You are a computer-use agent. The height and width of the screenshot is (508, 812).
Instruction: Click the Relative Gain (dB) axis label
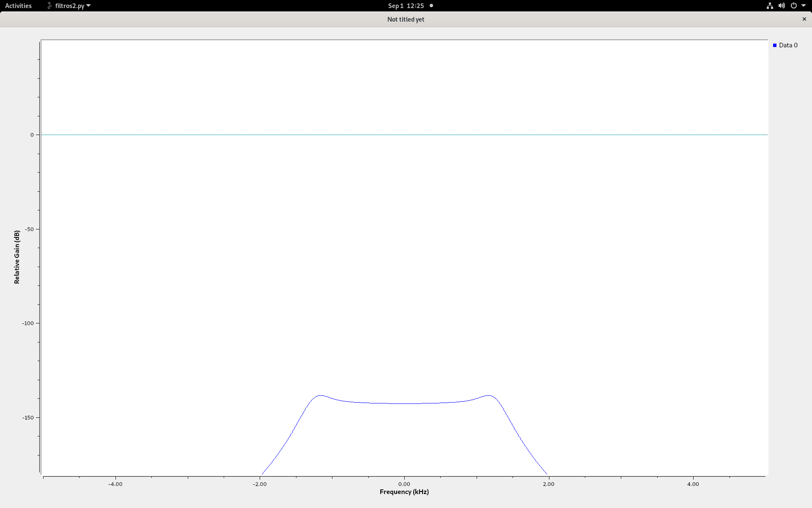click(17, 257)
